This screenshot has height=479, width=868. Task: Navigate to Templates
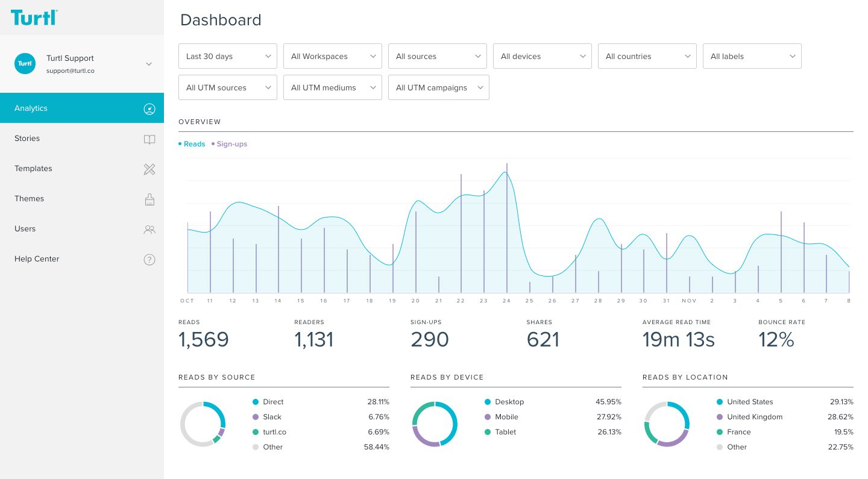pyautogui.click(x=82, y=168)
